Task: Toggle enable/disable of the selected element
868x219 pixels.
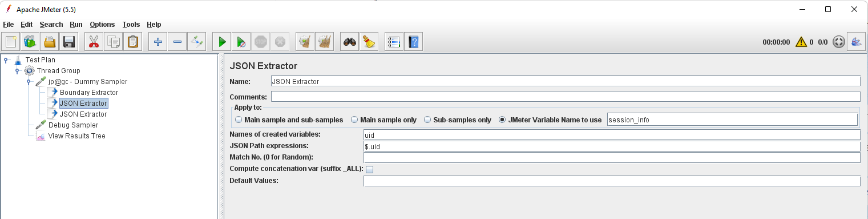Action: click(x=197, y=42)
